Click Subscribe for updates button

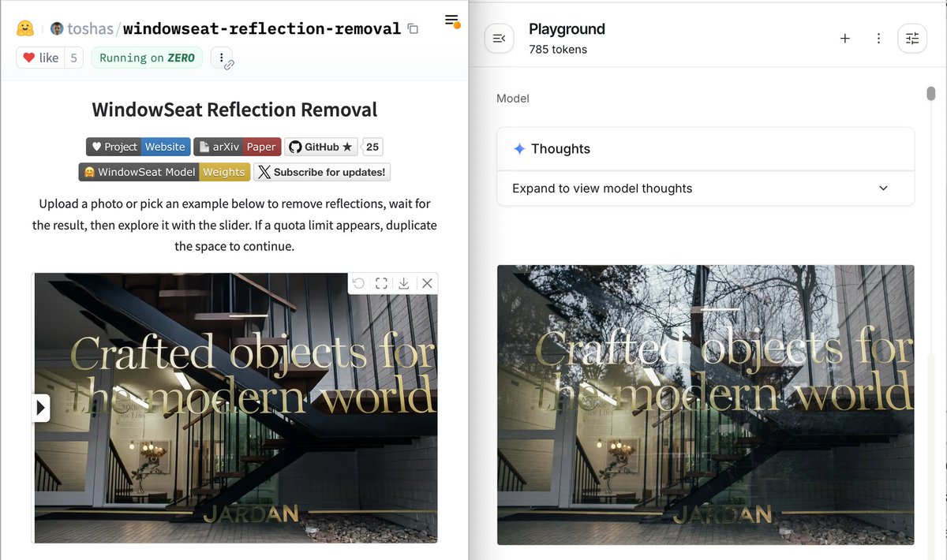[x=321, y=172]
